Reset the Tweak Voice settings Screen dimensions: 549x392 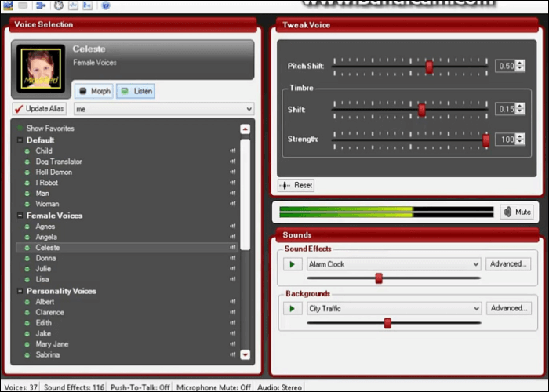(296, 185)
